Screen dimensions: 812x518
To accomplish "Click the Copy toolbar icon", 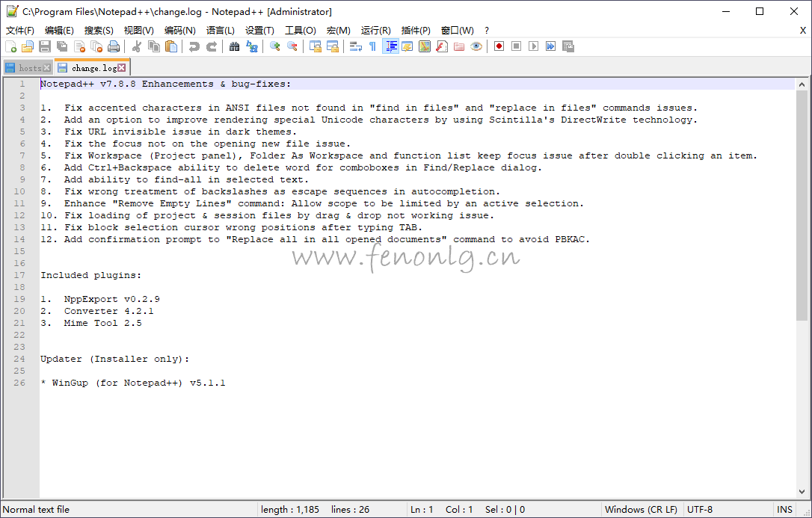I will point(154,46).
